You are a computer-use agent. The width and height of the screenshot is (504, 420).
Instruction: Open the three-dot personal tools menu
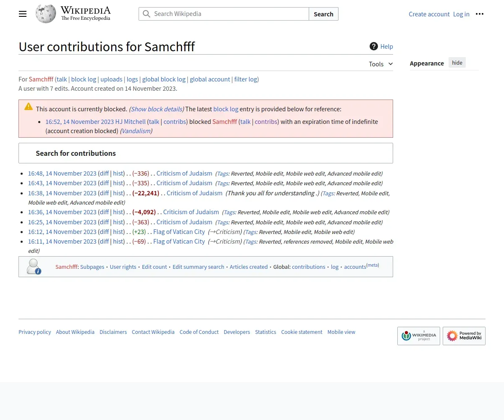[480, 14]
